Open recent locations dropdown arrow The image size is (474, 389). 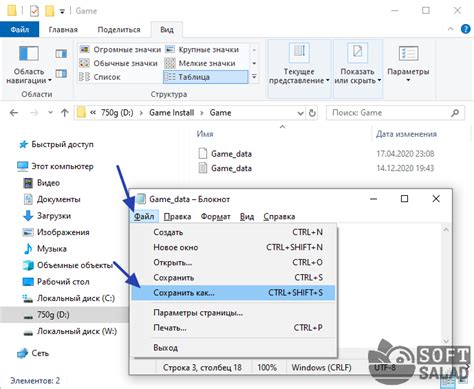(50, 113)
